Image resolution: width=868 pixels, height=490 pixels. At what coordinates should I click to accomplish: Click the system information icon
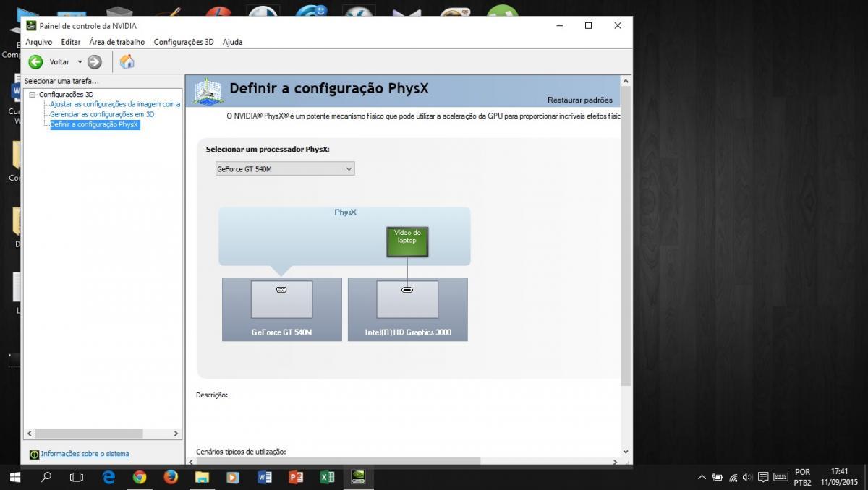[x=34, y=455]
